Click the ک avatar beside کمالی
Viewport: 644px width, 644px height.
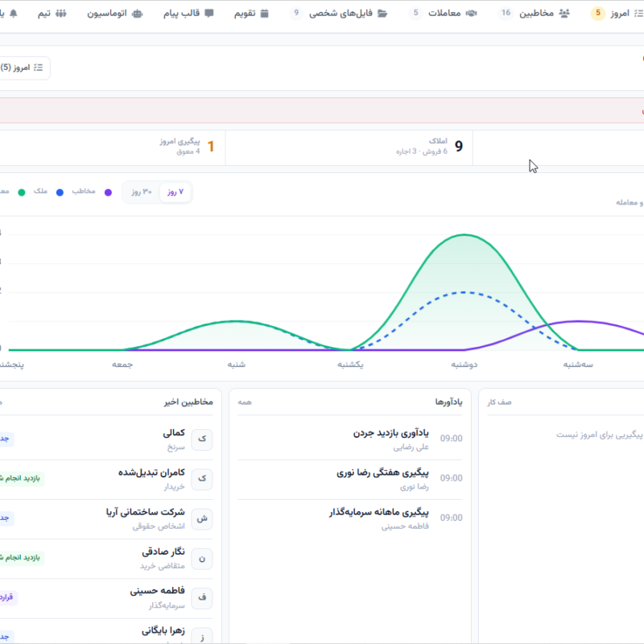[x=202, y=439]
